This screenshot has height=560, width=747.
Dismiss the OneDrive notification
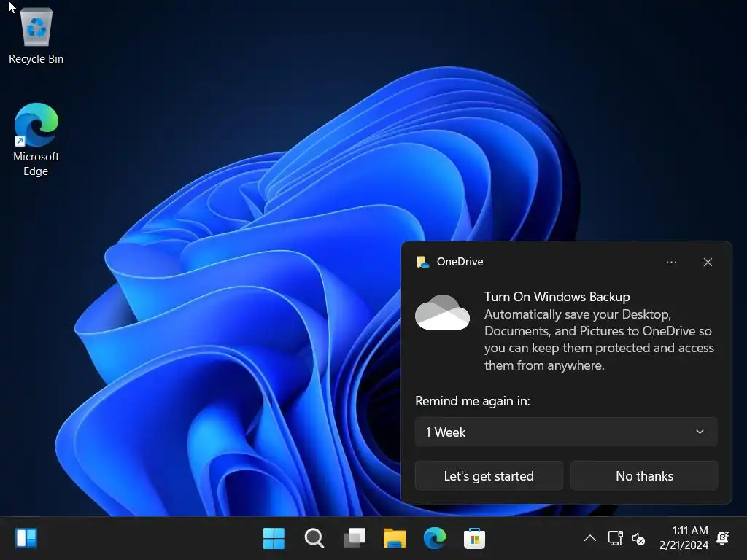click(708, 262)
